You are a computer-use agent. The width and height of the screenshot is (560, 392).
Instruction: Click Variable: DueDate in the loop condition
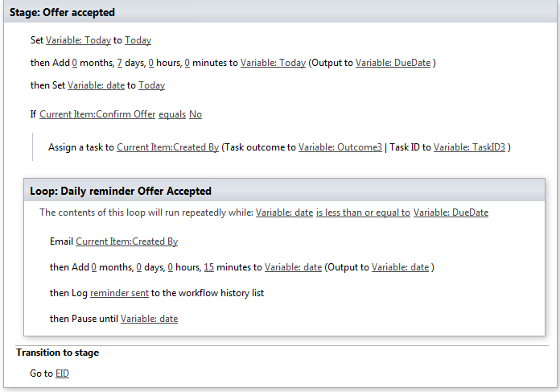pyautogui.click(x=451, y=213)
